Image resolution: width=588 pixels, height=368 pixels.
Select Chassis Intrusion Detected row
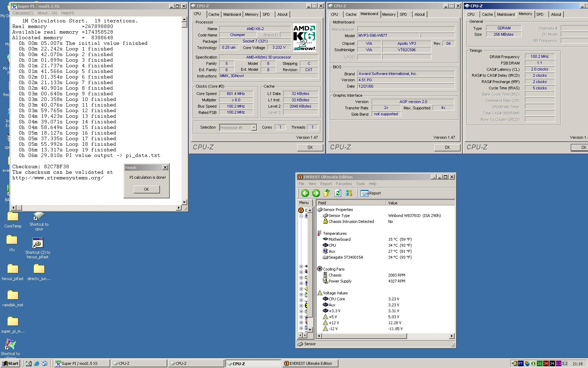(385, 222)
